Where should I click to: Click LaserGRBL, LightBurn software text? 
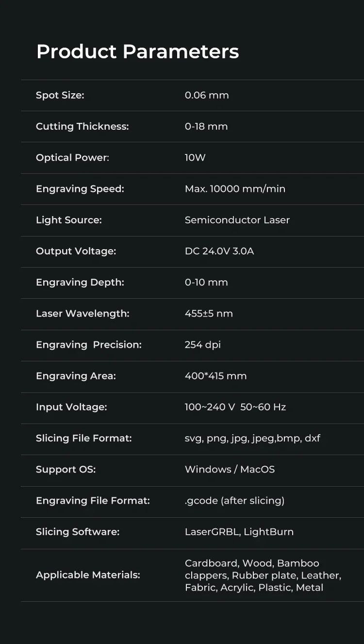pos(239,532)
